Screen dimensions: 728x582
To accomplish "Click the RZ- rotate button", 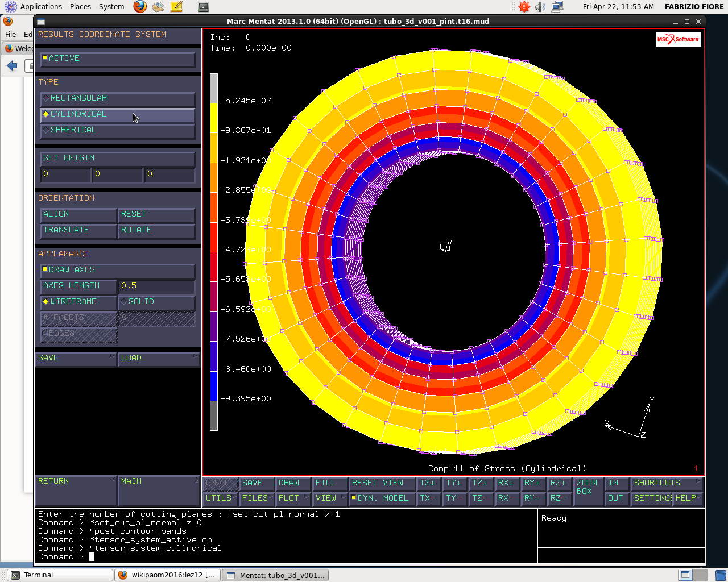I will pyautogui.click(x=559, y=498).
